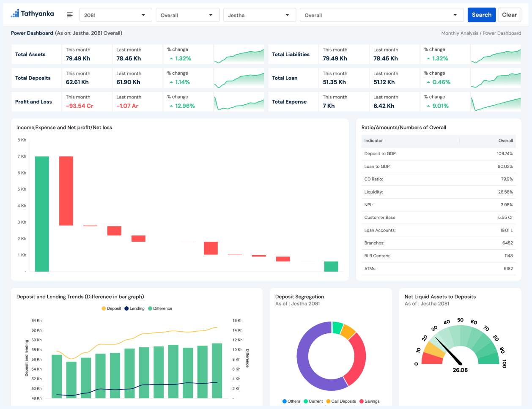Click the Indicator column header
Image resolution: width=532 pixels, height=409 pixels.
pos(374,141)
